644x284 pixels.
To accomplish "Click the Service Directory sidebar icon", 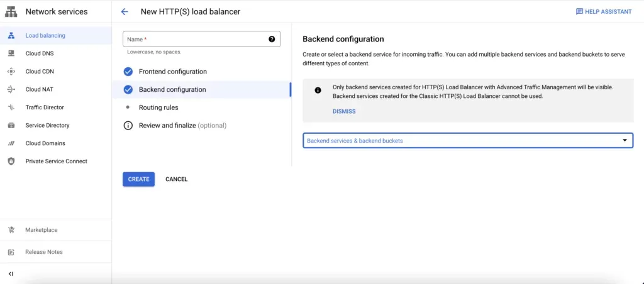I will click(x=11, y=125).
